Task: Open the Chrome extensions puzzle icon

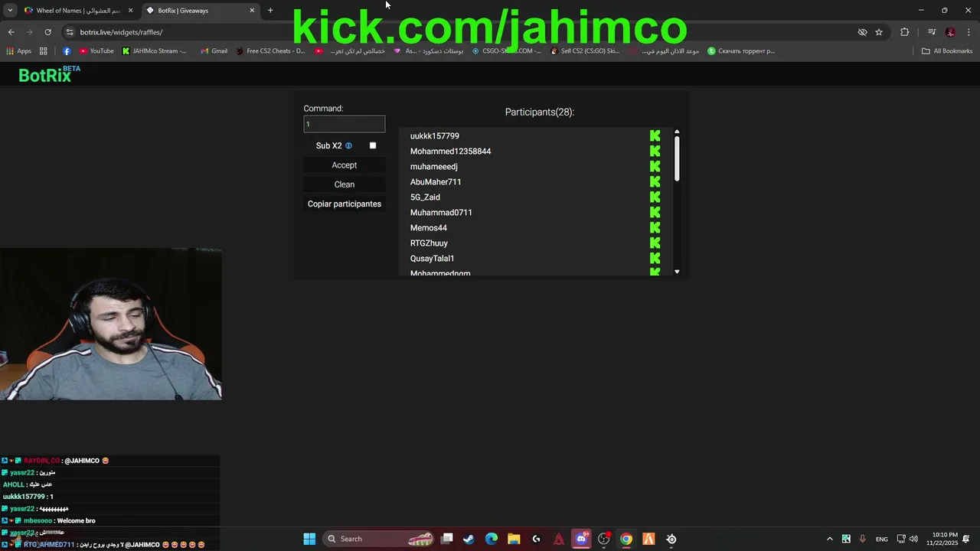Action: pyautogui.click(x=905, y=32)
